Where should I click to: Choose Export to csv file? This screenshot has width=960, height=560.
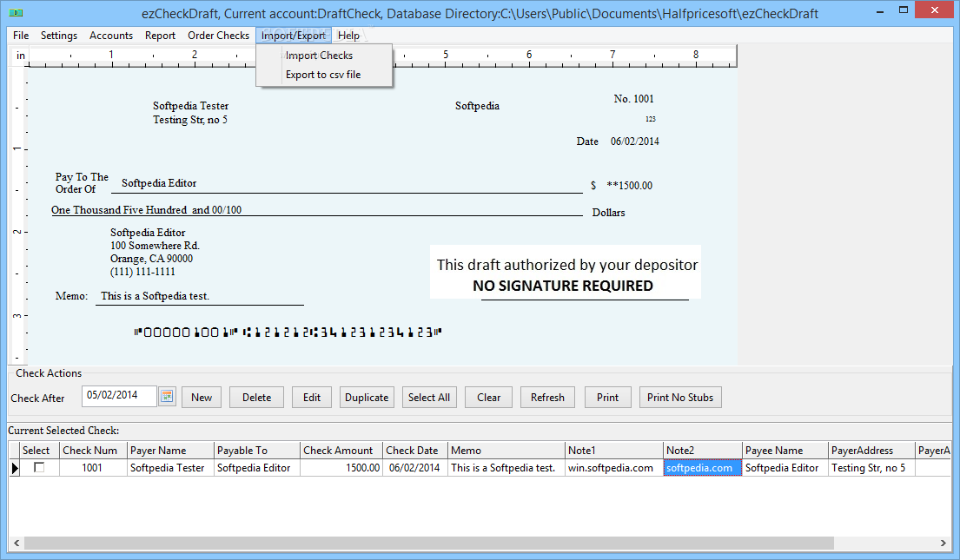pyautogui.click(x=323, y=75)
